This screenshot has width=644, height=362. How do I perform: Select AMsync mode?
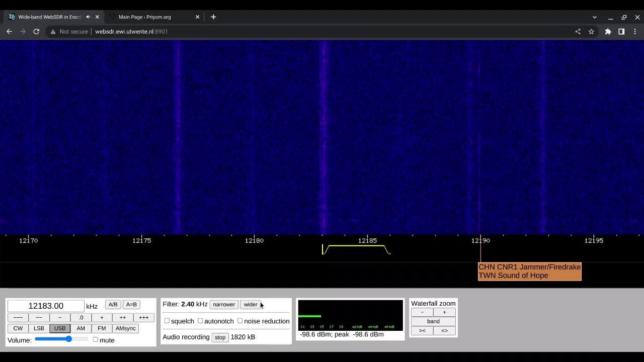coord(126,328)
